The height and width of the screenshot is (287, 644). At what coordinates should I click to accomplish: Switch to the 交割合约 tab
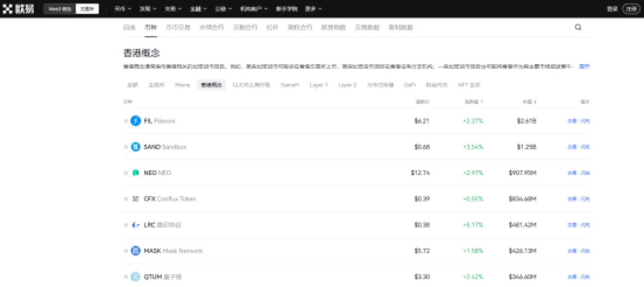pos(245,27)
